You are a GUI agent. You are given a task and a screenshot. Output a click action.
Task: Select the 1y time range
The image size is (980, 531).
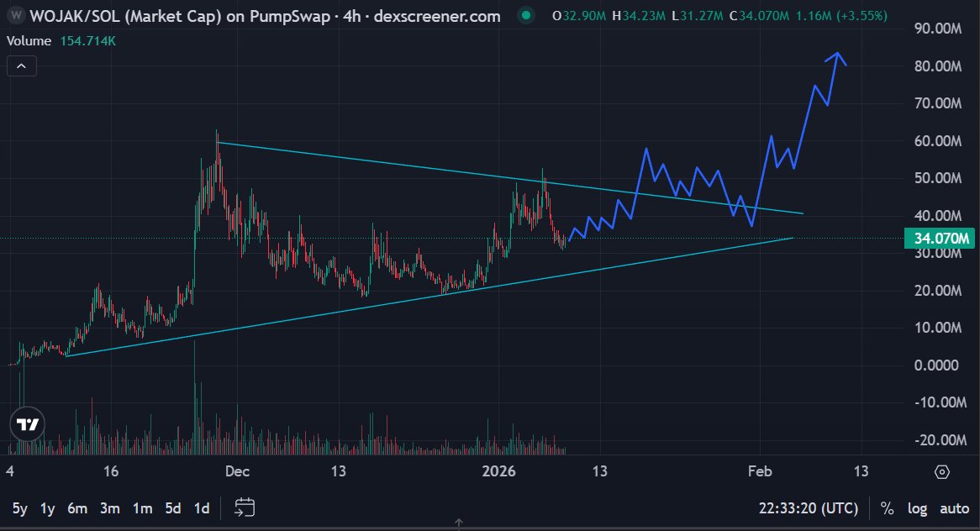(x=48, y=508)
